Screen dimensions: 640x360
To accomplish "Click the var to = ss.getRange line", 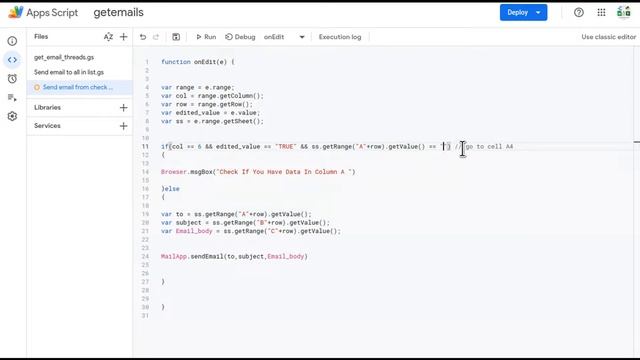I will point(236,214).
